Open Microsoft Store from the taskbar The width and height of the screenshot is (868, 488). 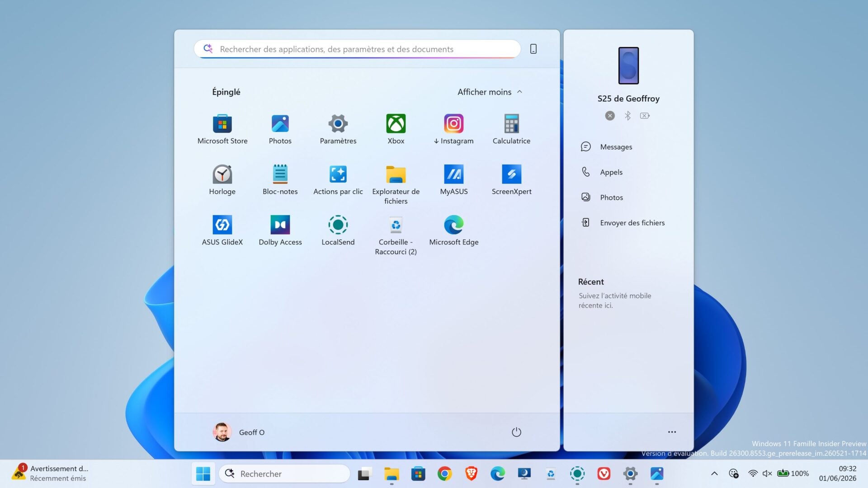click(x=418, y=474)
